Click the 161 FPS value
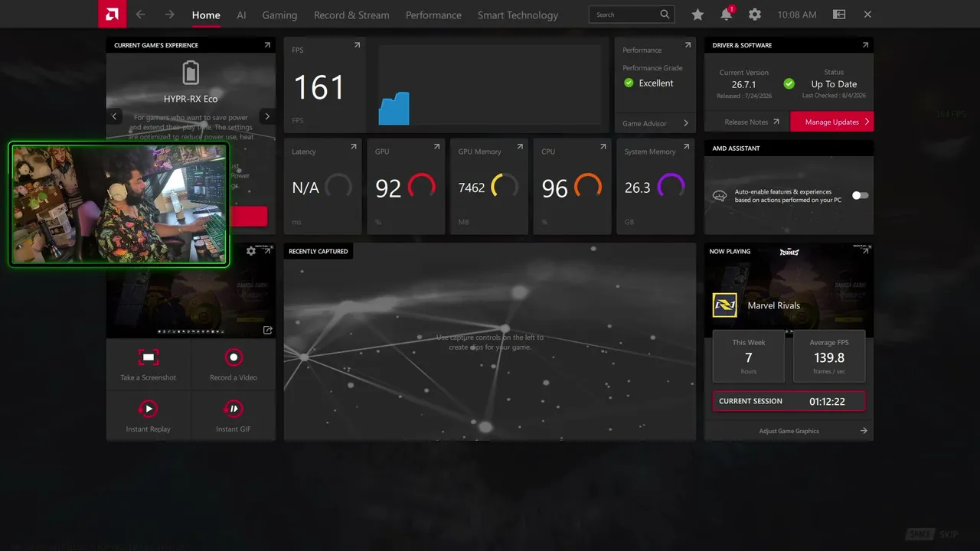The width and height of the screenshot is (980, 551). tap(319, 87)
